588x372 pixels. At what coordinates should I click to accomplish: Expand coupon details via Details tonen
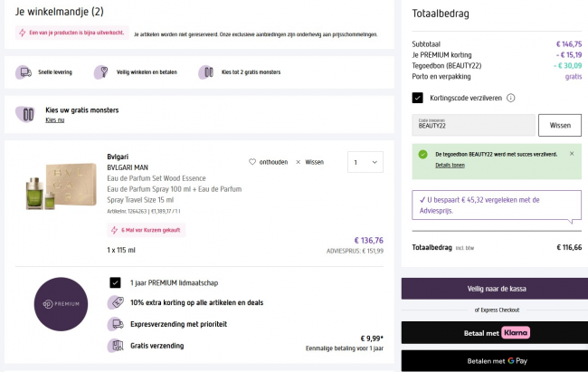click(x=450, y=166)
